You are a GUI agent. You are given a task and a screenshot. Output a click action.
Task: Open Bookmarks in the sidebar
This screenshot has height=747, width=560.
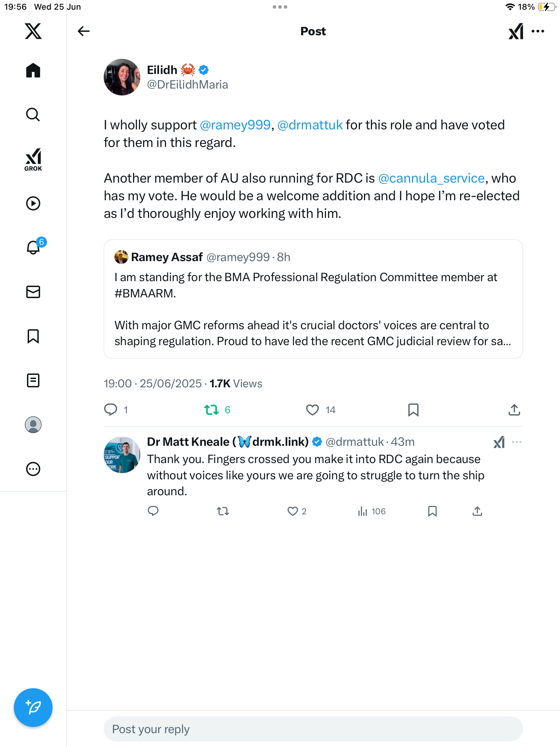tap(33, 336)
